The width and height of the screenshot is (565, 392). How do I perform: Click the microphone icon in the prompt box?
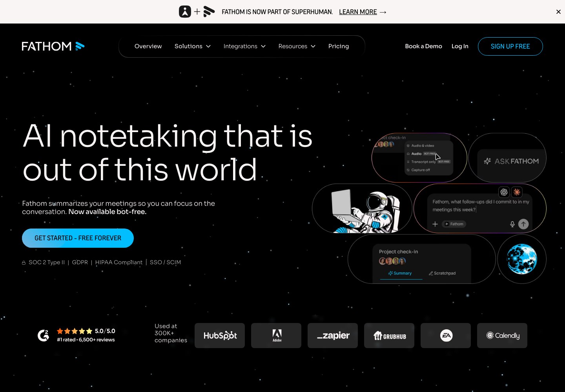(x=512, y=224)
